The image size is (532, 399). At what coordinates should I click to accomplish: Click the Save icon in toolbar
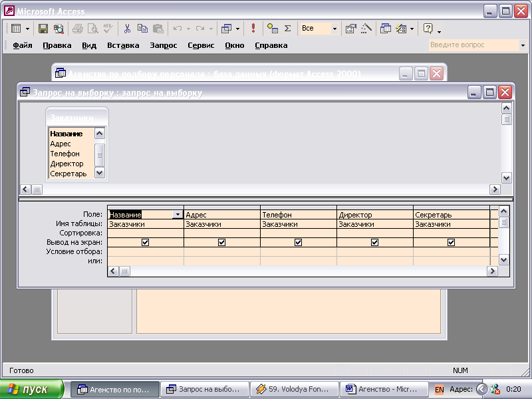tap(43, 29)
